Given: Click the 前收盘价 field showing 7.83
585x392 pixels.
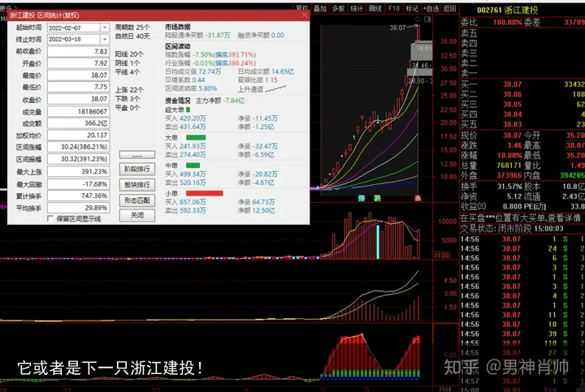Looking at the screenshot, I should tap(78, 51).
